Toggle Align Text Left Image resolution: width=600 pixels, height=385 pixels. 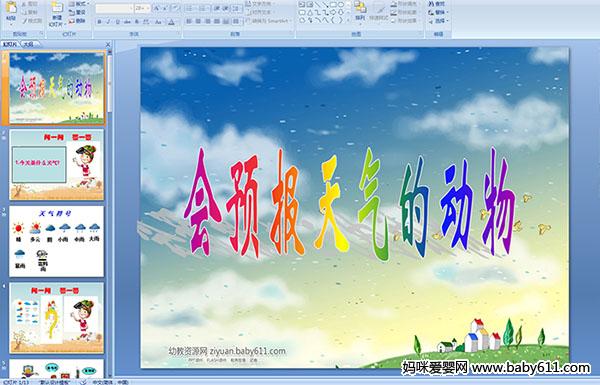pyautogui.click(x=189, y=21)
